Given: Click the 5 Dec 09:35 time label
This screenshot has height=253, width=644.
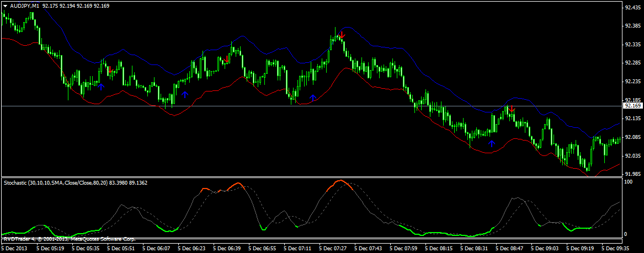Looking at the screenshot, I should point(616,248).
